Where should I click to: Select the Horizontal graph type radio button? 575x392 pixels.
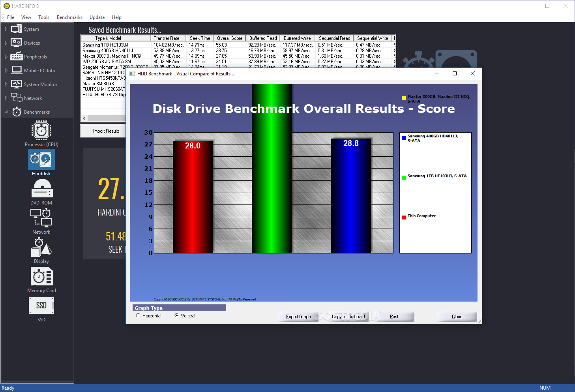138,315
